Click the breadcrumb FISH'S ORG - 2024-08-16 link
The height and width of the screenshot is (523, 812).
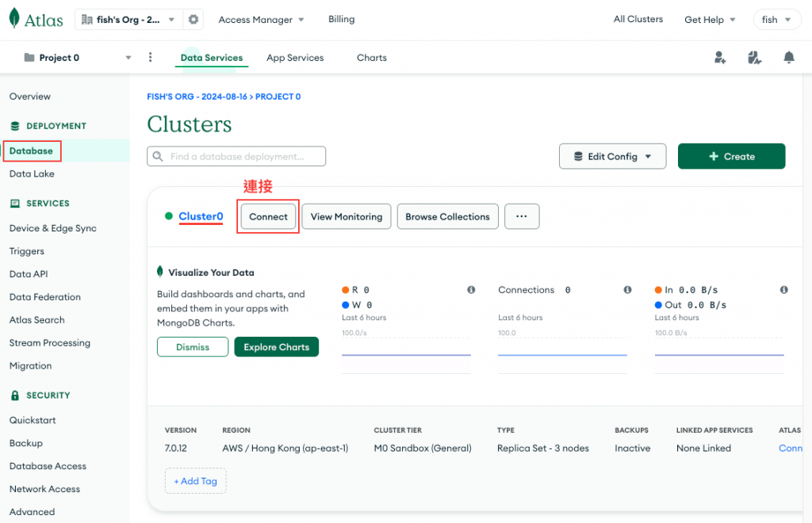coord(197,97)
